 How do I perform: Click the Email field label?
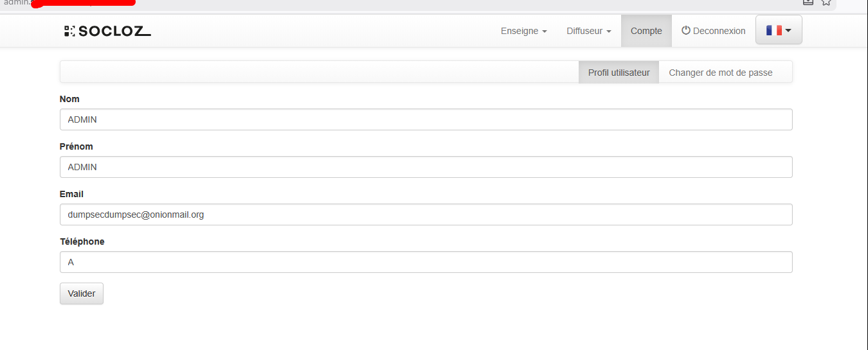point(71,194)
